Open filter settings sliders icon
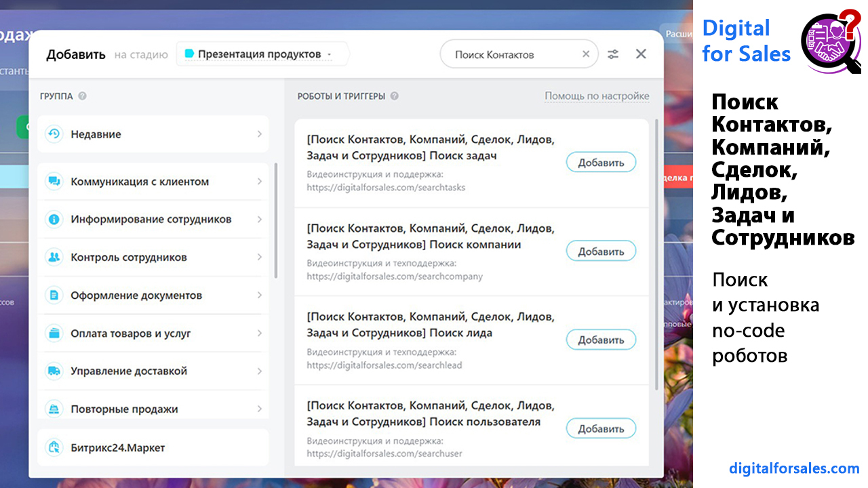 point(613,54)
